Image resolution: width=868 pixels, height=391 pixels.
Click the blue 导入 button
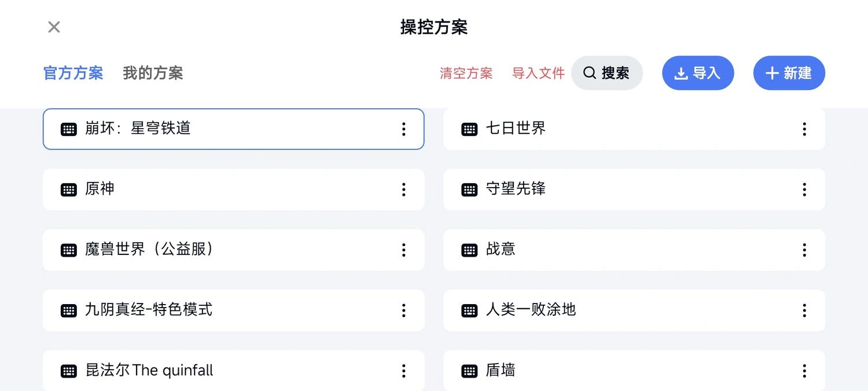tap(698, 73)
